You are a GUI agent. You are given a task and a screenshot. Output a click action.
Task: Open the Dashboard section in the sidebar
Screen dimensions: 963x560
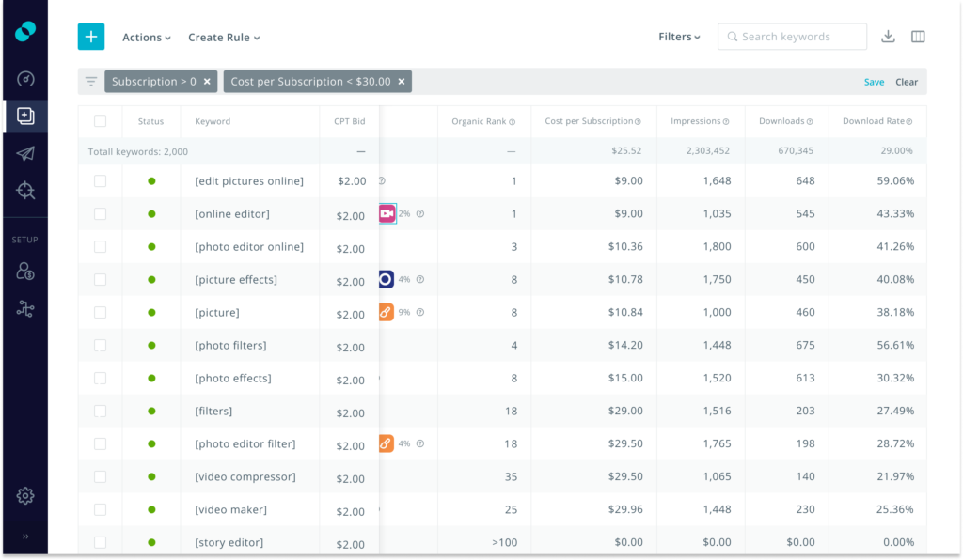click(x=24, y=80)
